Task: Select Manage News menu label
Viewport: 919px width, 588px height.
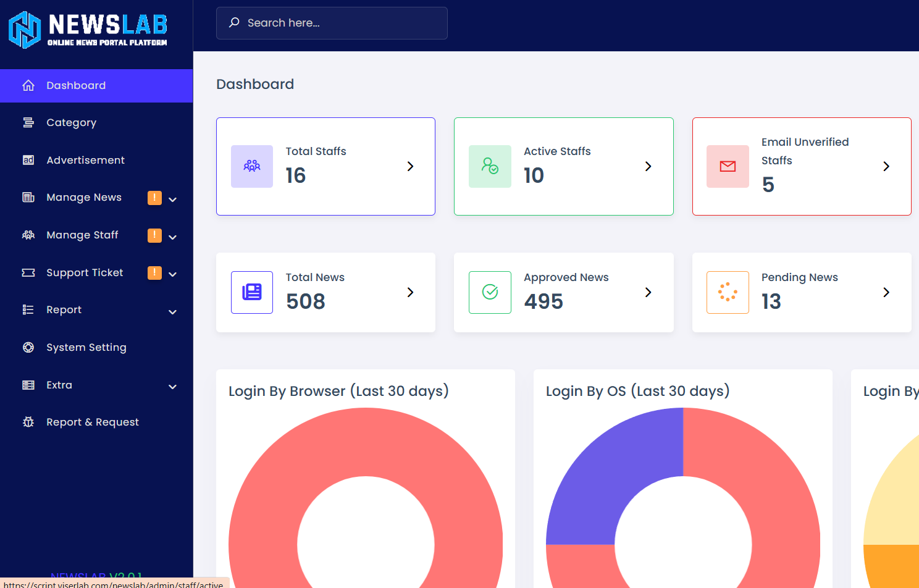Action: (84, 198)
